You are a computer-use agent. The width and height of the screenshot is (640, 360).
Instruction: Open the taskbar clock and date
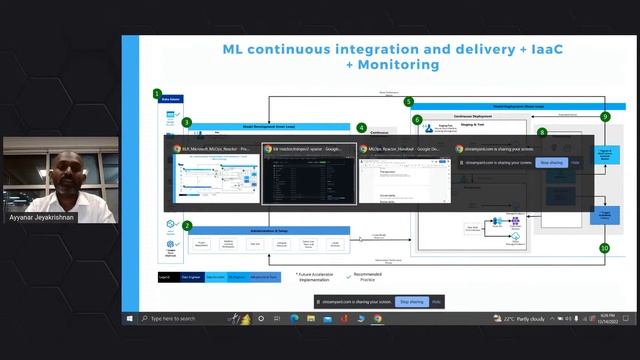point(607,318)
